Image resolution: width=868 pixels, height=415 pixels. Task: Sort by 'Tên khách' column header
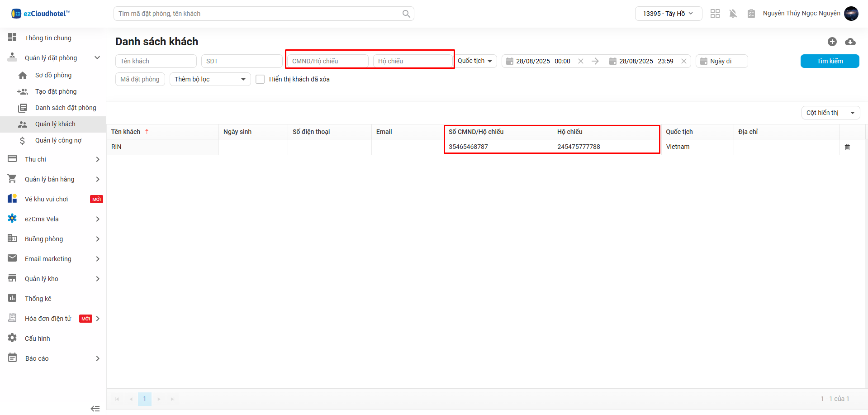pos(126,132)
